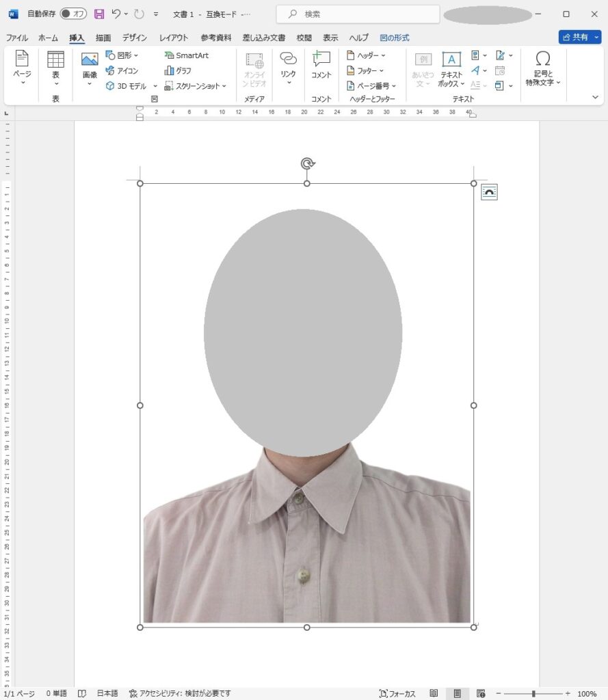This screenshot has height=700, width=608.
Task: Click the zoom slider in status bar
Action: [533, 693]
